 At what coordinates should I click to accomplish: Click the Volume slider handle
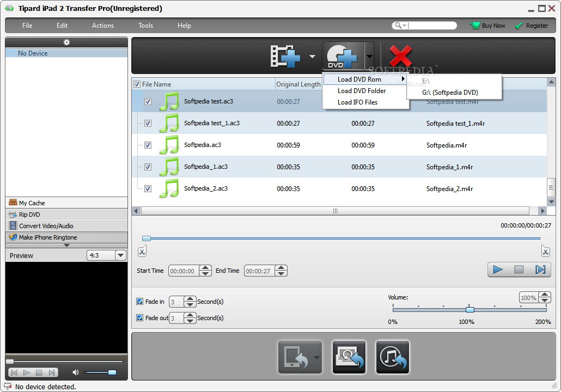click(x=469, y=309)
